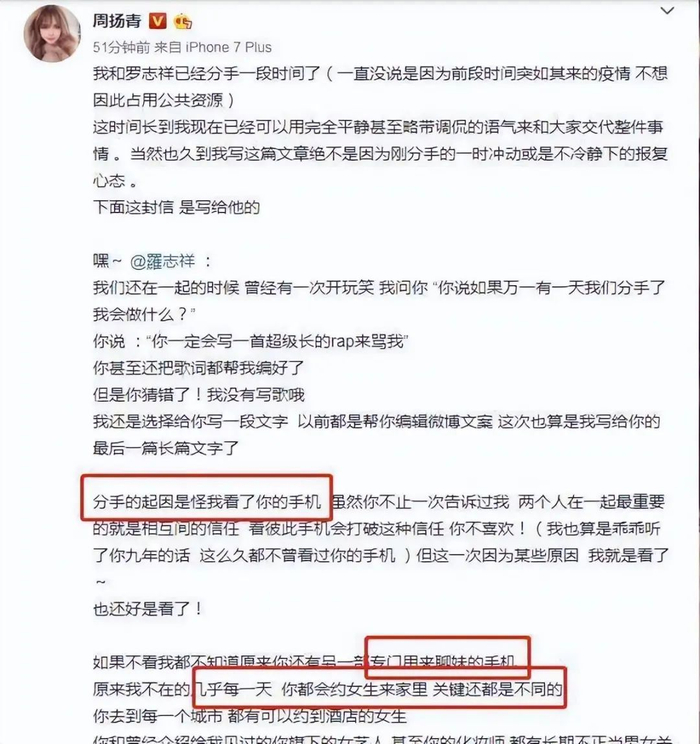Open 周扬青's profile avatar photo
This screenshot has height=744, width=700.
[x=52, y=34]
